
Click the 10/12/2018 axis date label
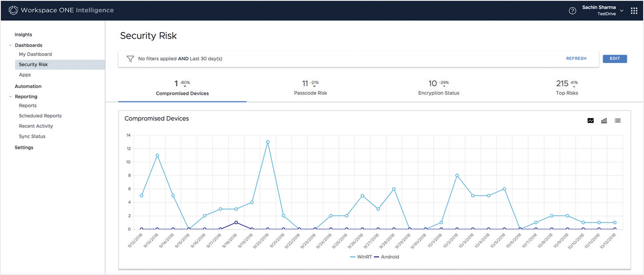click(x=608, y=241)
